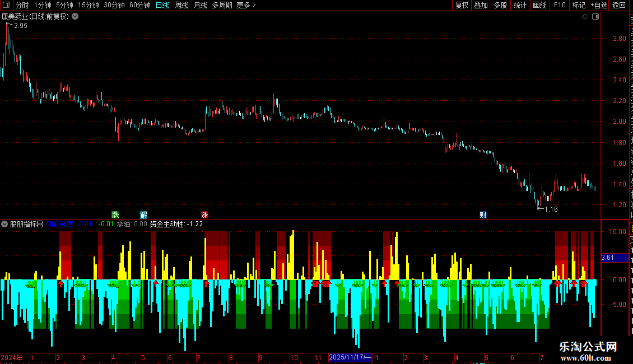
Task: Click the 零轴: 0.00 label
Action: [x=132, y=224]
